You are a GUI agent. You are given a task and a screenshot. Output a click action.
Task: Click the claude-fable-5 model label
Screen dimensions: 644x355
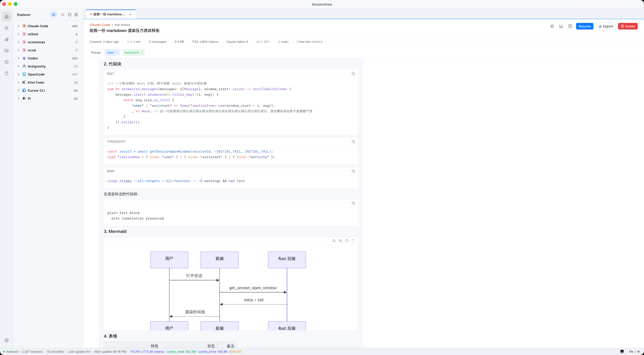pos(237,42)
